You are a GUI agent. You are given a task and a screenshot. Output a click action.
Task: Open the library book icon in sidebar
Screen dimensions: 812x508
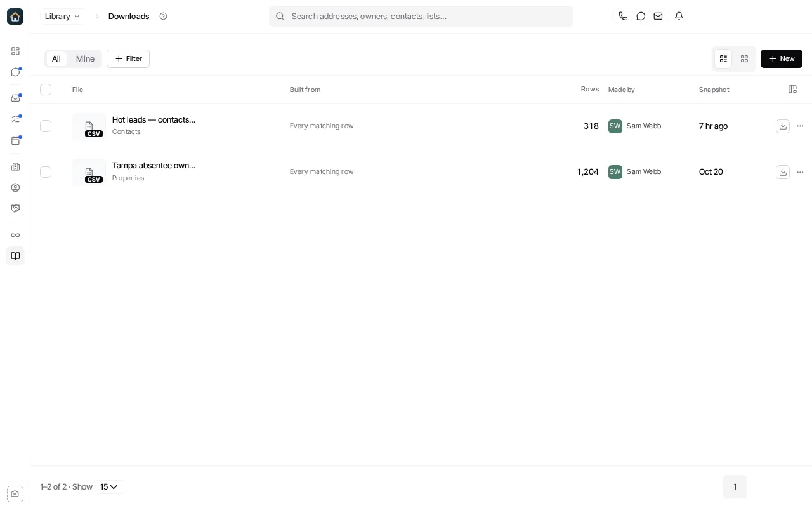click(15, 256)
